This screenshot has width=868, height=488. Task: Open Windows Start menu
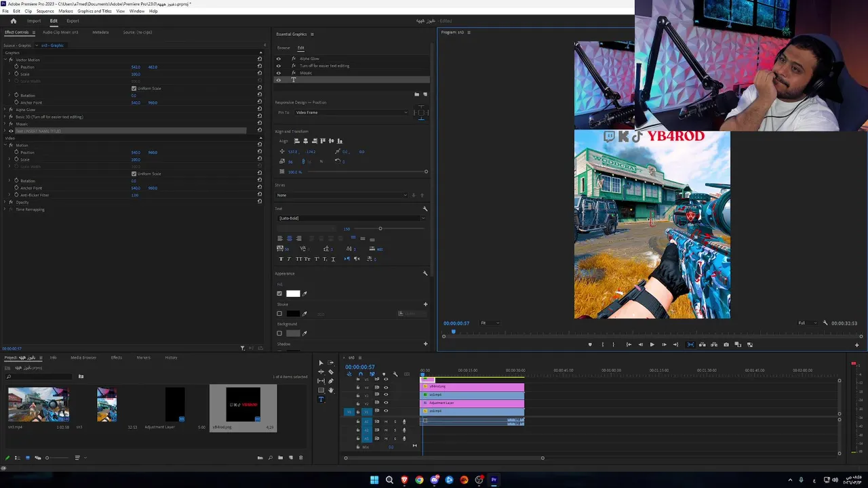[x=374, y=480]
